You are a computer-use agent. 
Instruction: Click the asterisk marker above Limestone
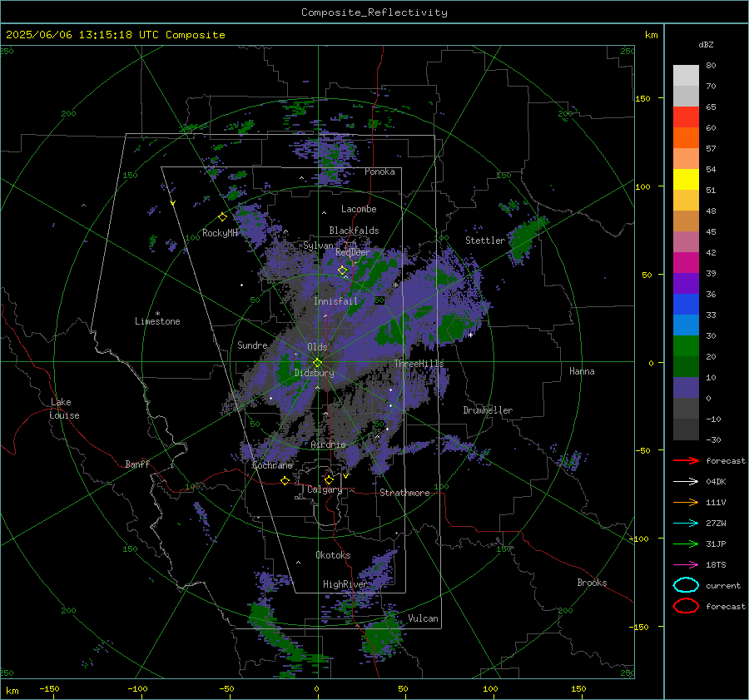point(157,314)
